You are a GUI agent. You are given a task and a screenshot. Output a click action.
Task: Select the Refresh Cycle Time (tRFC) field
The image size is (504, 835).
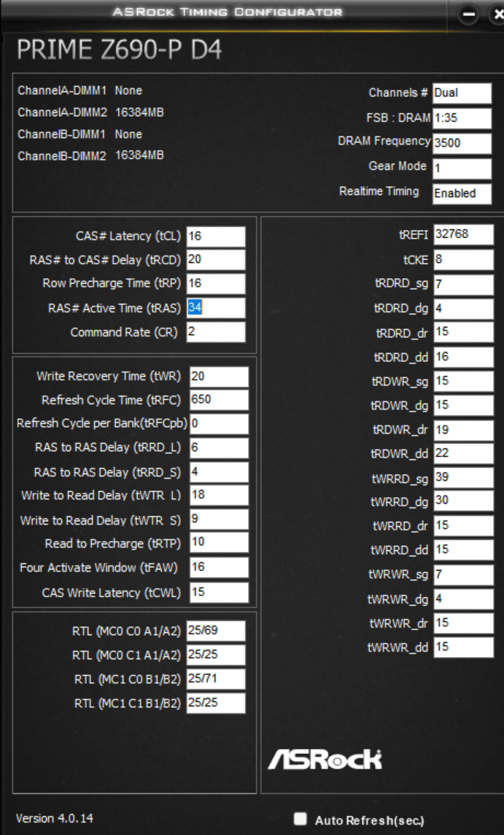pos(220,400)
